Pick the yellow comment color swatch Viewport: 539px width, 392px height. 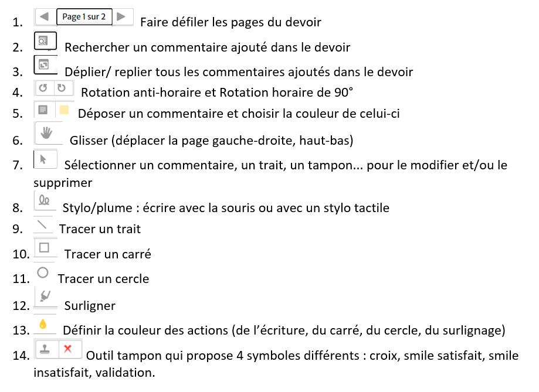click(x=63, y=110)
